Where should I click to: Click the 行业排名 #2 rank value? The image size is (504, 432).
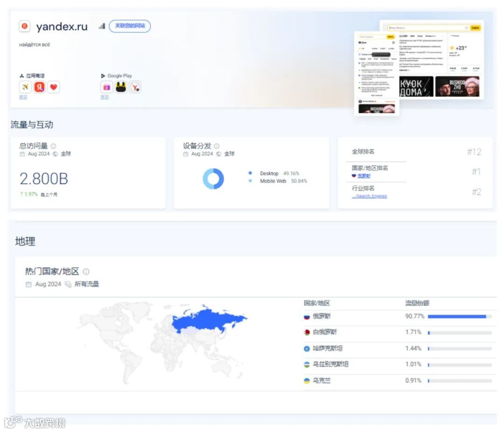pyautogui.click(x=476, y=192)
